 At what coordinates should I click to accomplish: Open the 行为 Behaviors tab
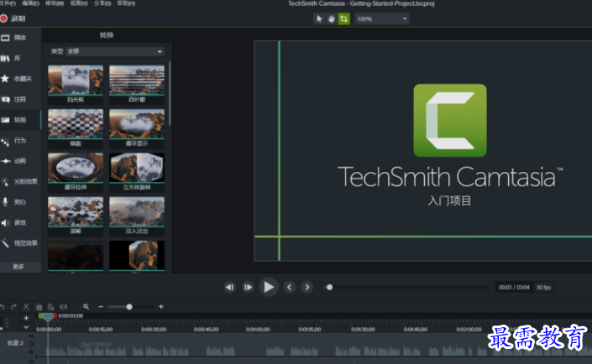click(x=20, y=140)
